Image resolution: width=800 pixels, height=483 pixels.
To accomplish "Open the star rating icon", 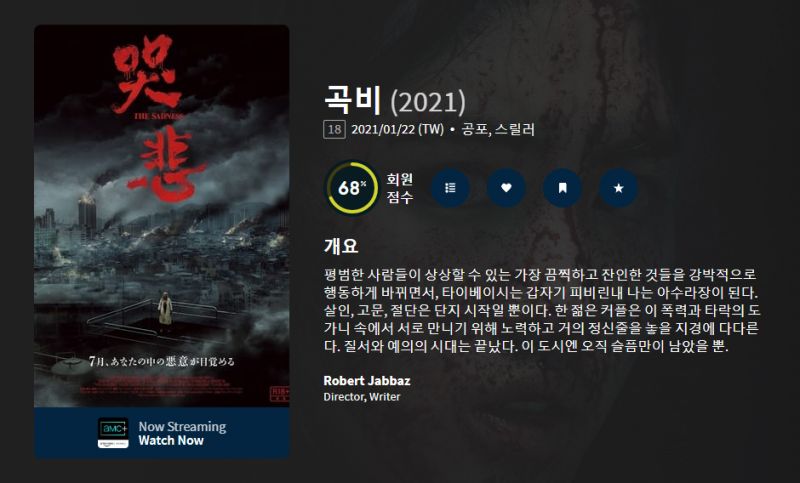I will tap(618, 188).
